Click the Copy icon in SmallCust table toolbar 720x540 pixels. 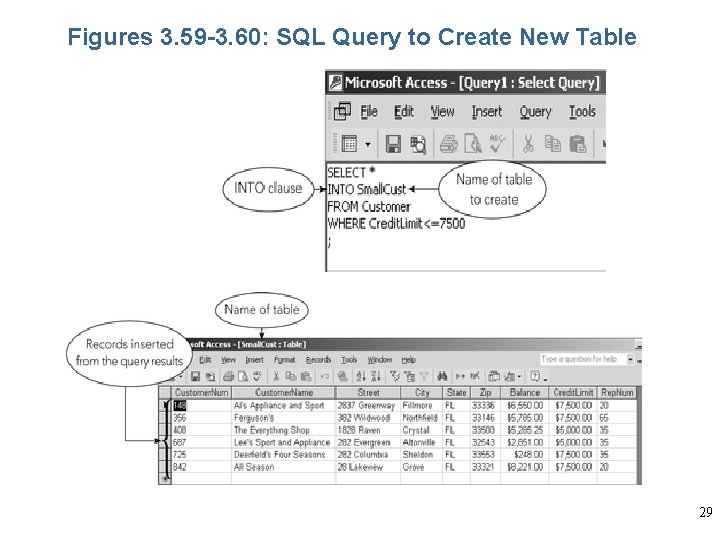291,377
